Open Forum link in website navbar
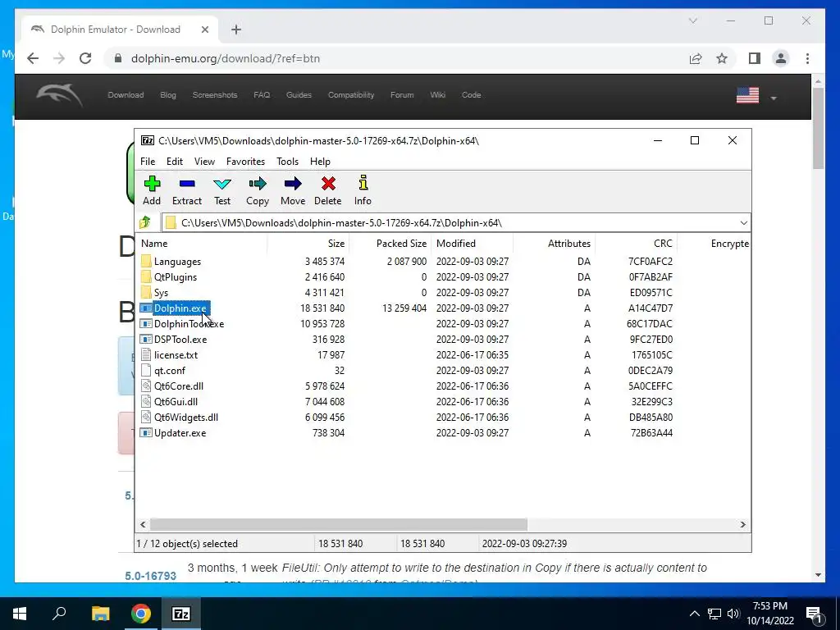The height and width of the screenshot is (630, 840). (x=402, y=95)
